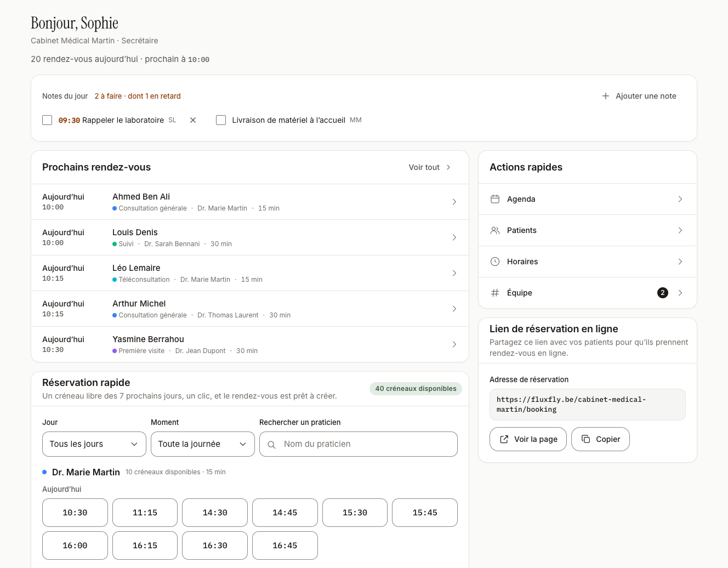
Task: Book the 10:30 slot with Dr. Marie Martin
Action: click(75, 513)
